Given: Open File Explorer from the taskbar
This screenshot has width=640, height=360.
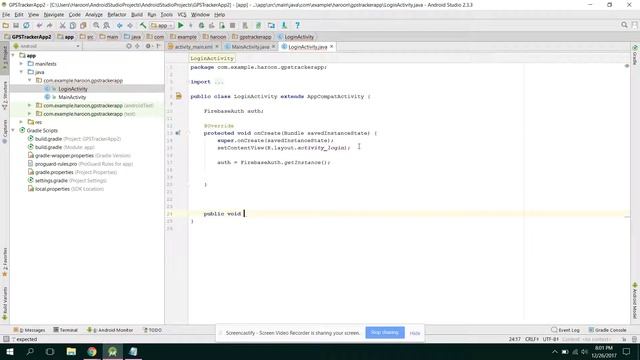Looking at the screenshot, I should 71,351.
